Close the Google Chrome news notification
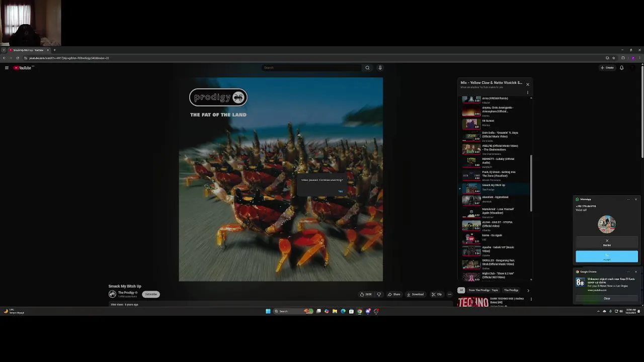The height and width of the screenshot is (362, 644). [635, 271]
